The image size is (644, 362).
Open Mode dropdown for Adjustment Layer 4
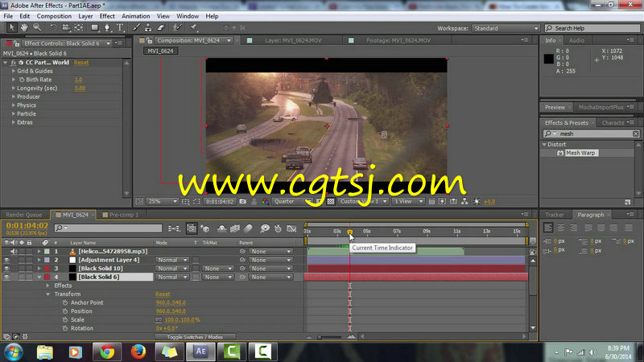point(172,260)
